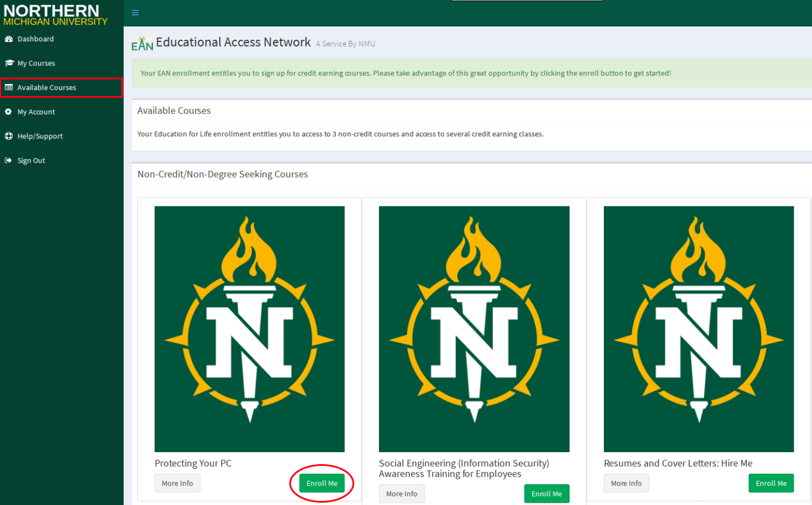
Task: Open the Help/Support page
Action: (40, 136)
